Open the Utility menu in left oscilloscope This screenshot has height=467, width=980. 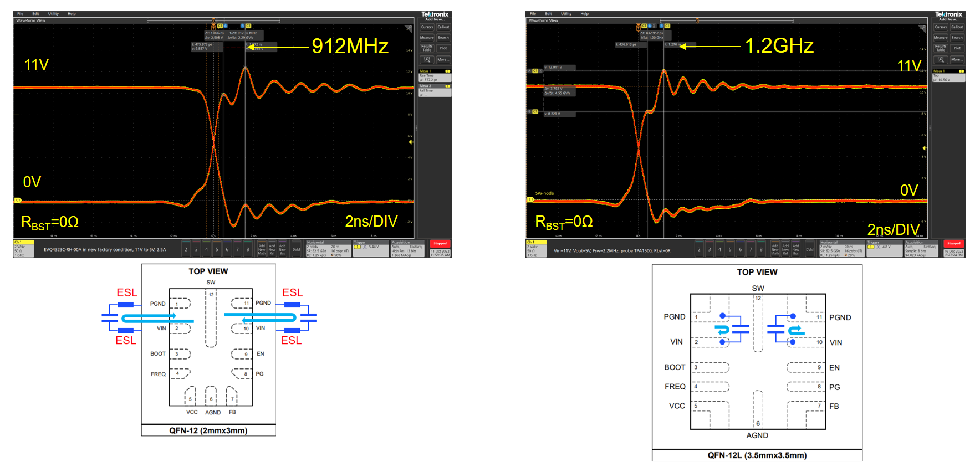[53, 14]
